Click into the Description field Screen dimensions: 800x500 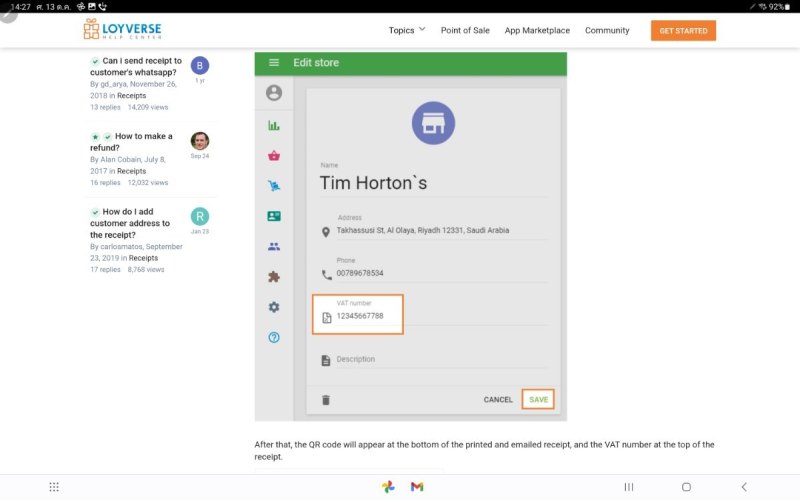coord(442,359)
